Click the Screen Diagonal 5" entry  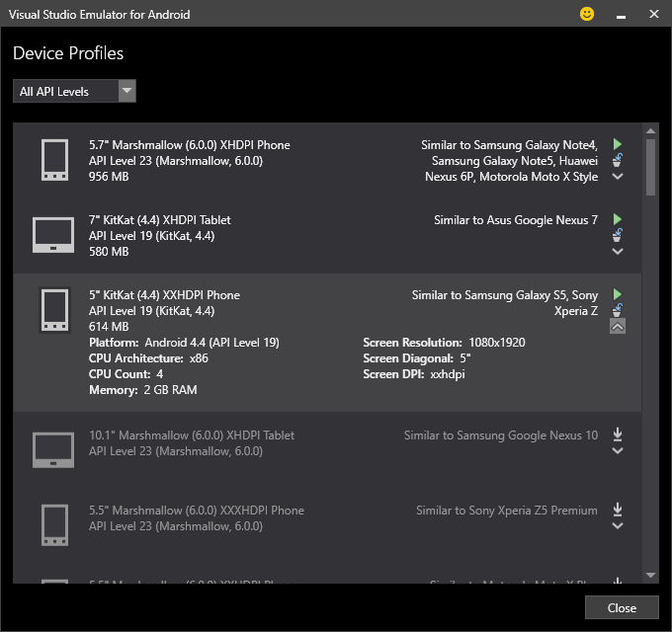pyautogui.click(x=417, y=358)
